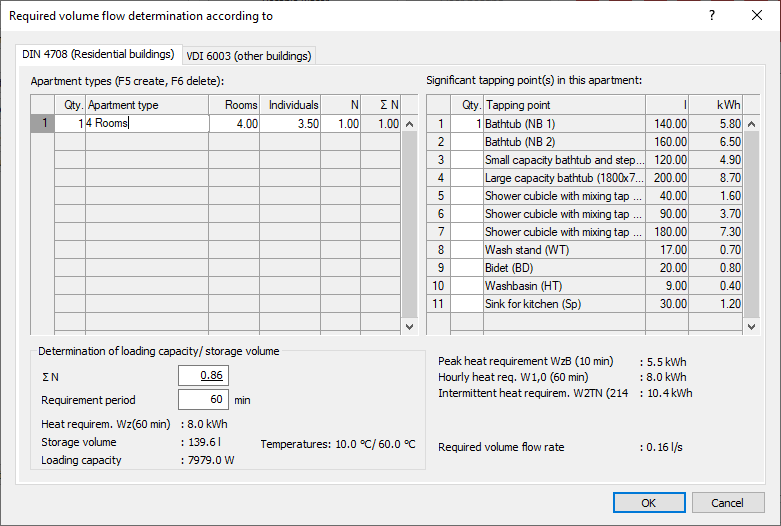
Task: Select Shower cubicle row with 40.00 litres
Action: click(564, 196)
